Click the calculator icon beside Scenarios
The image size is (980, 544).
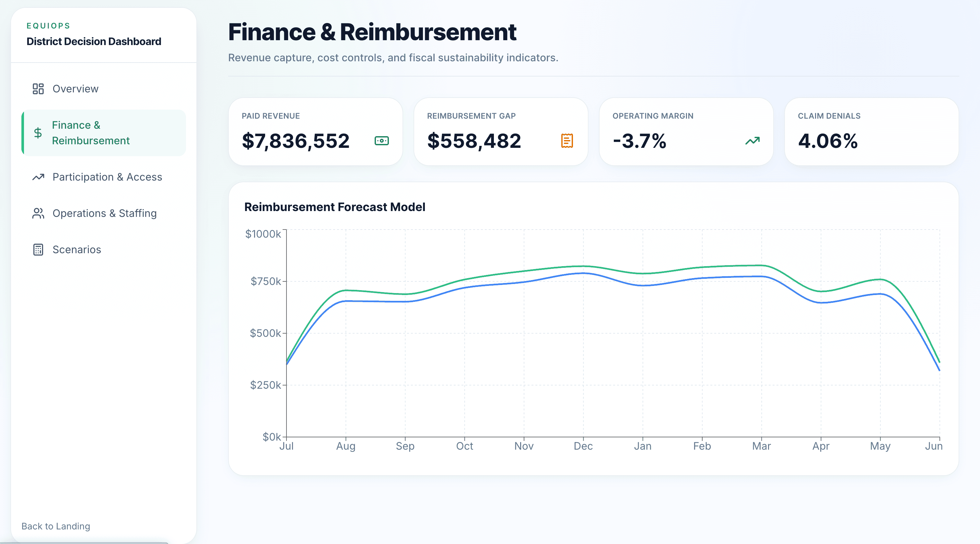[x=38, y=250]
